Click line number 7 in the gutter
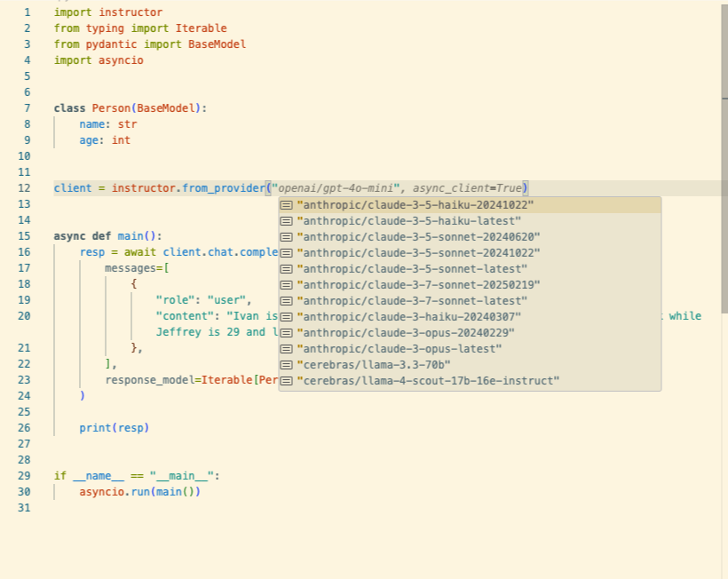728x579 pixels. 28,108
